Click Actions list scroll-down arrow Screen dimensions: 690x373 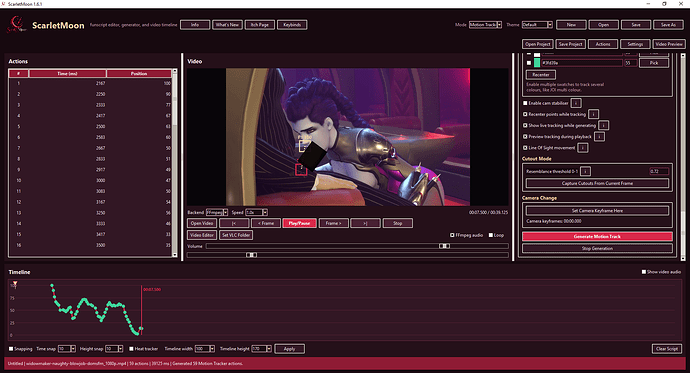pos(175,255)
